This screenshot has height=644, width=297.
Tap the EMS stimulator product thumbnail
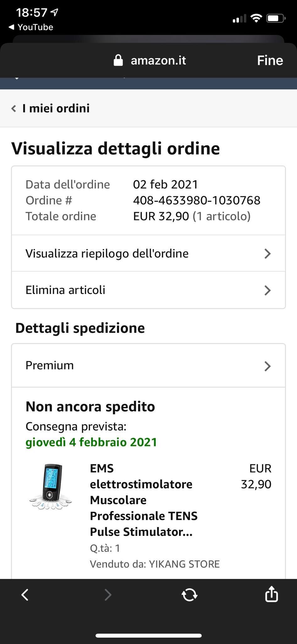pos(51,486)
